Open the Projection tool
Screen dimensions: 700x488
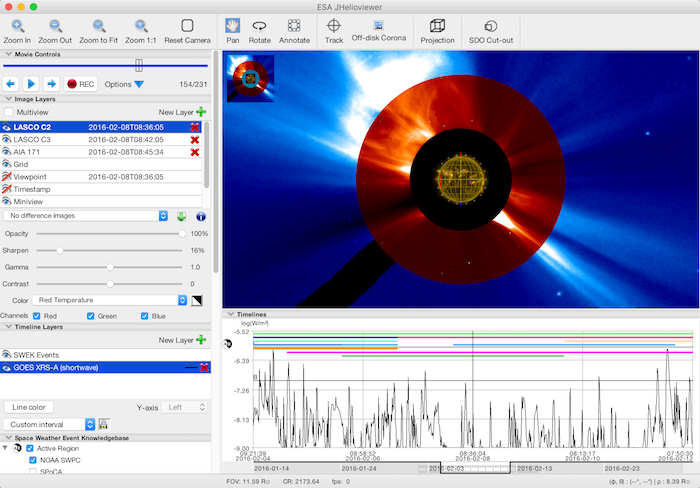point(437,25)
